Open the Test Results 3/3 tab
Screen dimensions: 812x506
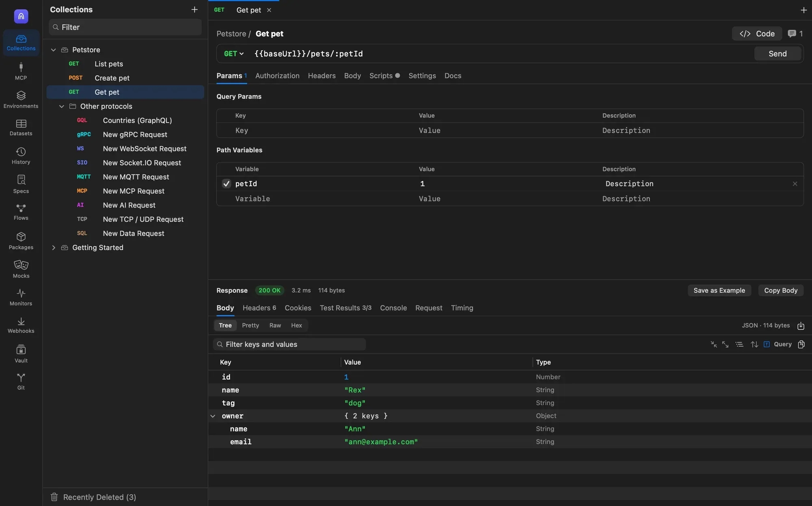346,308
